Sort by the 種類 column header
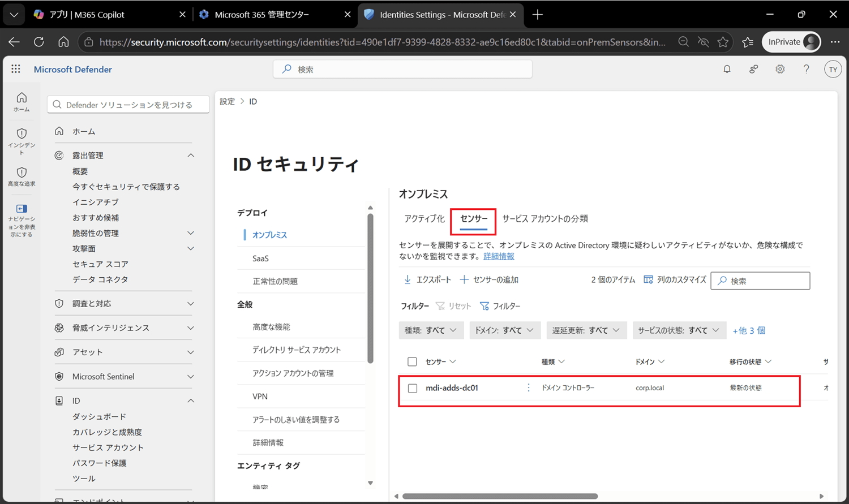Viewport: 849px width, 504px height. (x=553, y=361)
